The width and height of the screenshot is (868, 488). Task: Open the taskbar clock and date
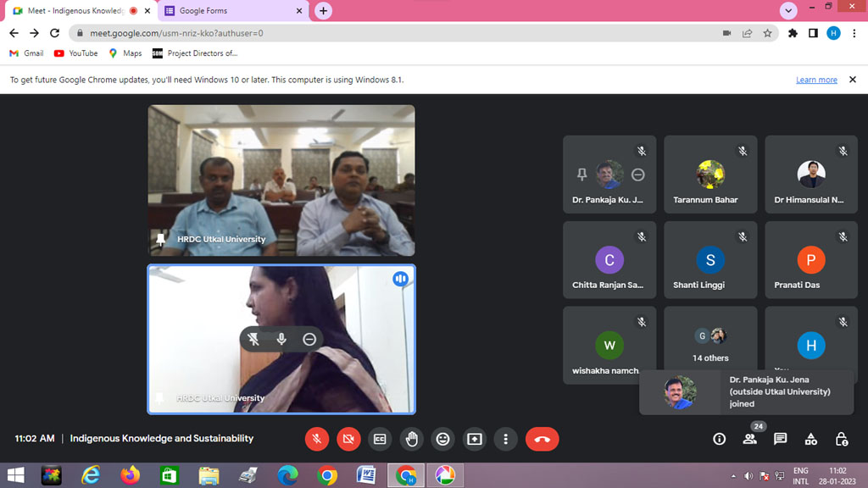[837, 476]
